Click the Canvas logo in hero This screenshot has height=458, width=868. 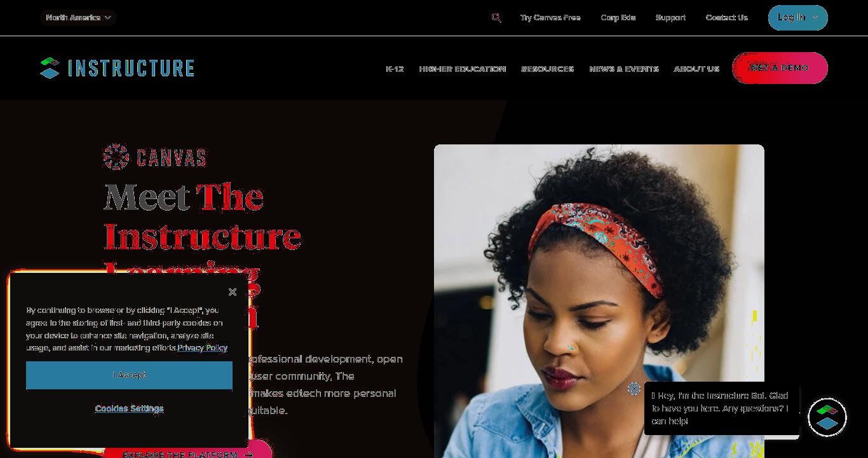point(155,157)
